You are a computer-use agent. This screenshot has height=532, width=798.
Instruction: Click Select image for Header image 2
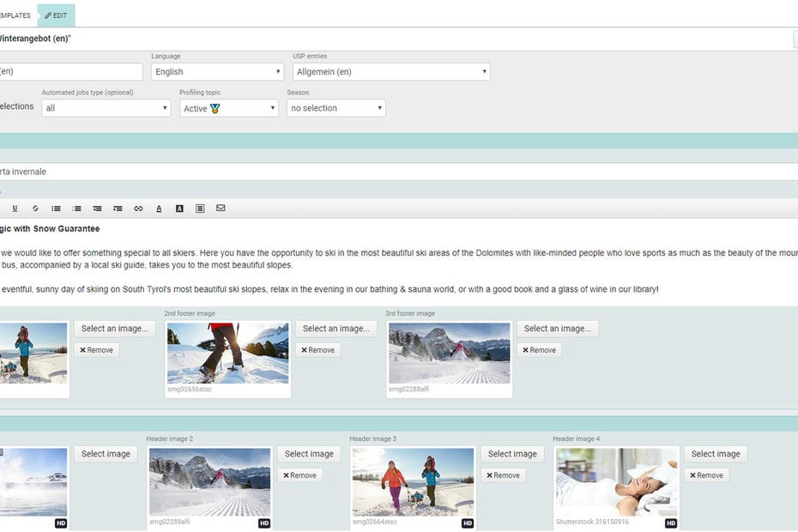pyautogui.click(x=309, y=454)
